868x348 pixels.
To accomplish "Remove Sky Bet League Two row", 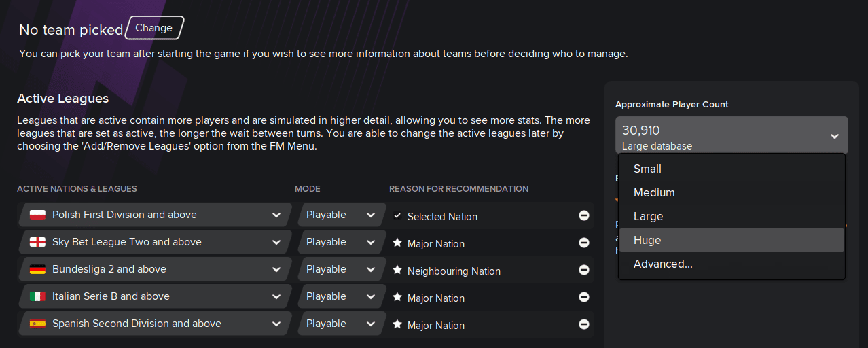I will [583, 243].
